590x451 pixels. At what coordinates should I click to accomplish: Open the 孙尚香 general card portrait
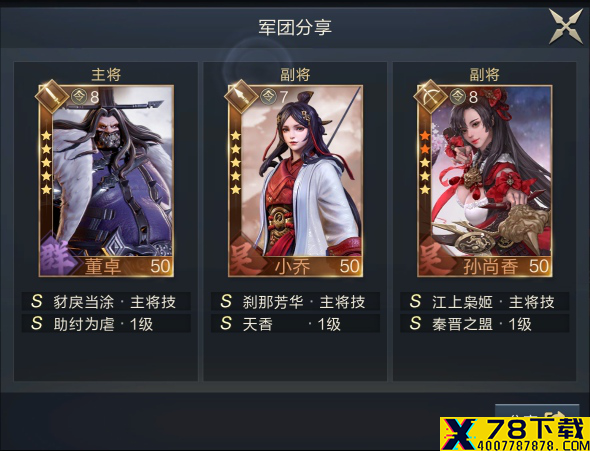485,181
